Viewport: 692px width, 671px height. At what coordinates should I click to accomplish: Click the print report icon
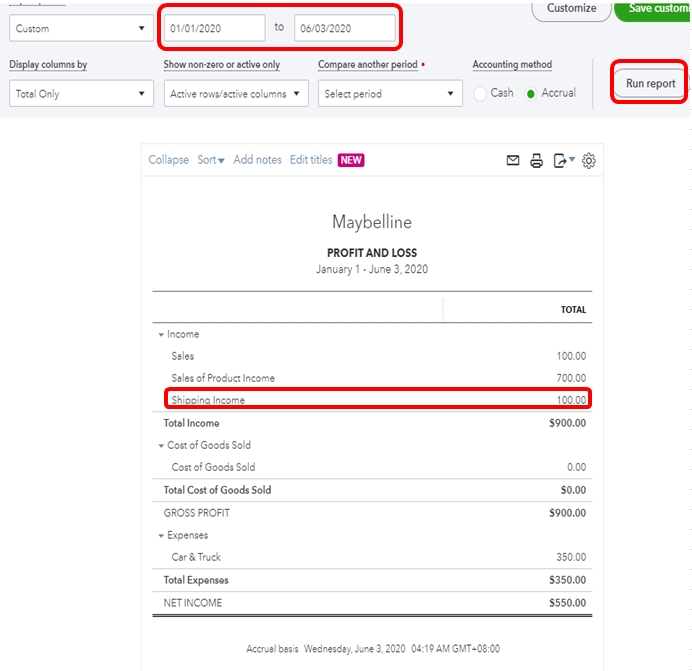coord(537,160)
